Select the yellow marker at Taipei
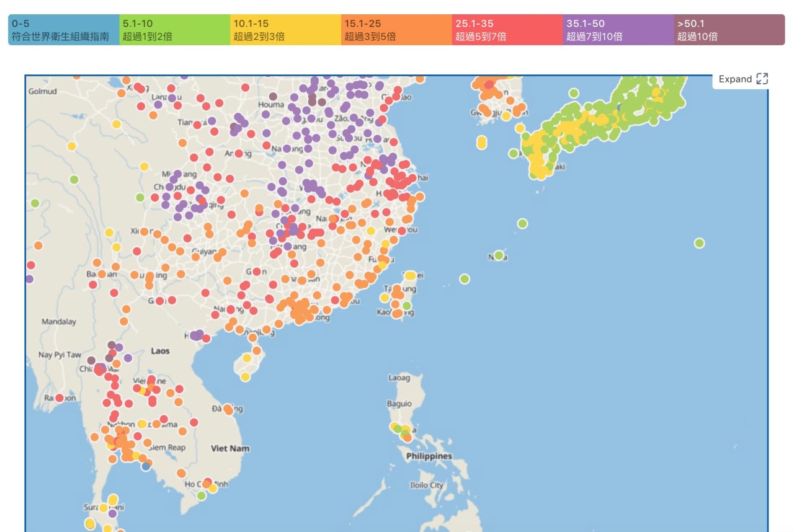 410,275
